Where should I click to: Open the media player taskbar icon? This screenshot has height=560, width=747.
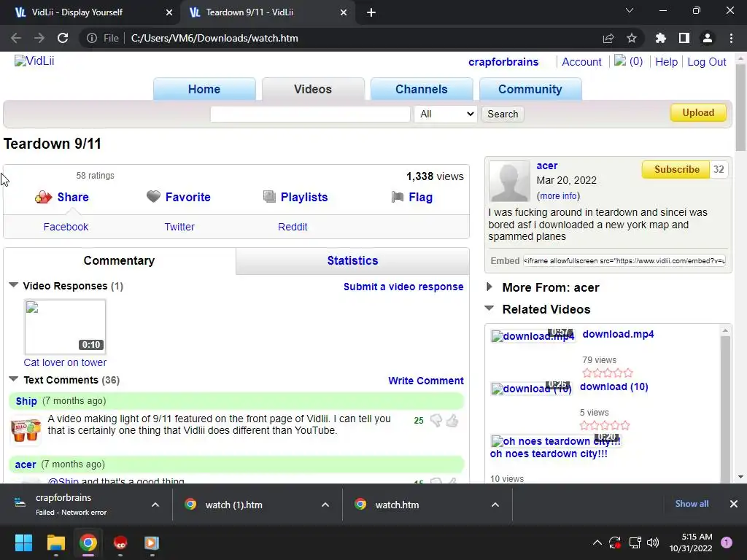152,542
